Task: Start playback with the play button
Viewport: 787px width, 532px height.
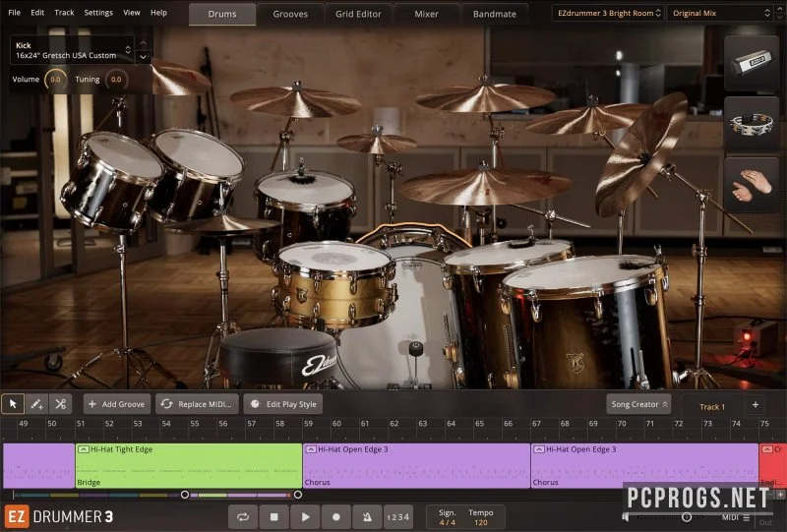Action: click(x=305, y=517)
